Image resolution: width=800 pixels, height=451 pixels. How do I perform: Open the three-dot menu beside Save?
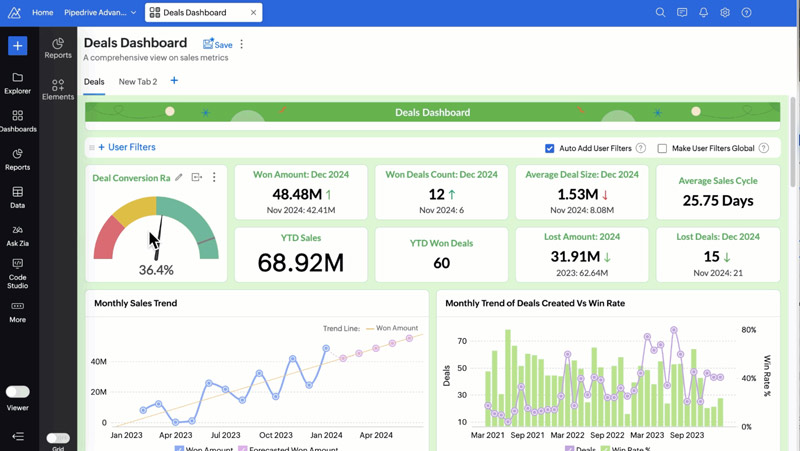pos(242,44)
